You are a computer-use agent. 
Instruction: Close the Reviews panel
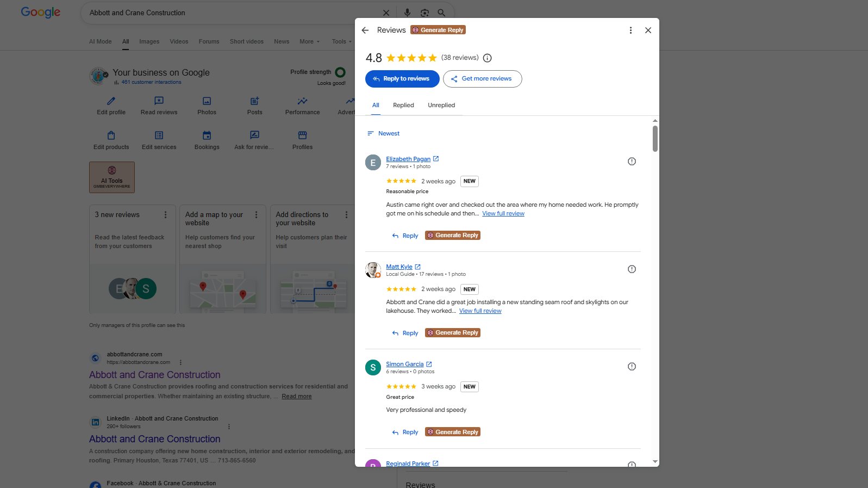pos(648,30)
